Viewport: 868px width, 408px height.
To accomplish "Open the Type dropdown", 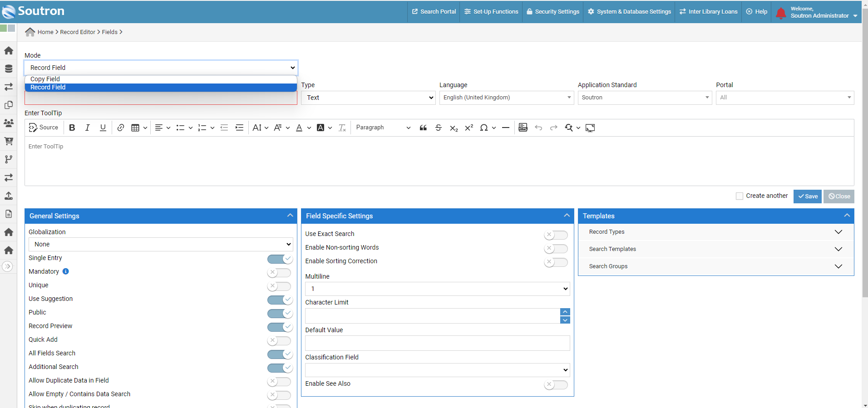I will coord(368,98).
